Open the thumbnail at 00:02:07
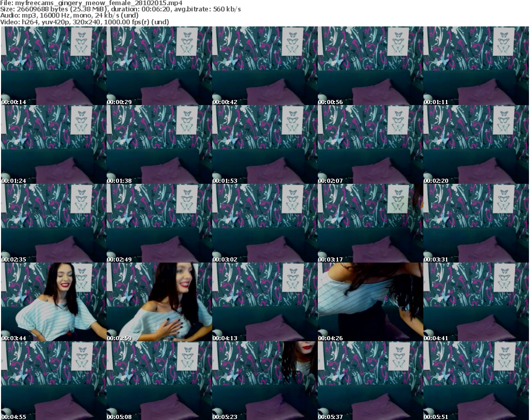The image size is (530, 420). click(x=371, y=144)
